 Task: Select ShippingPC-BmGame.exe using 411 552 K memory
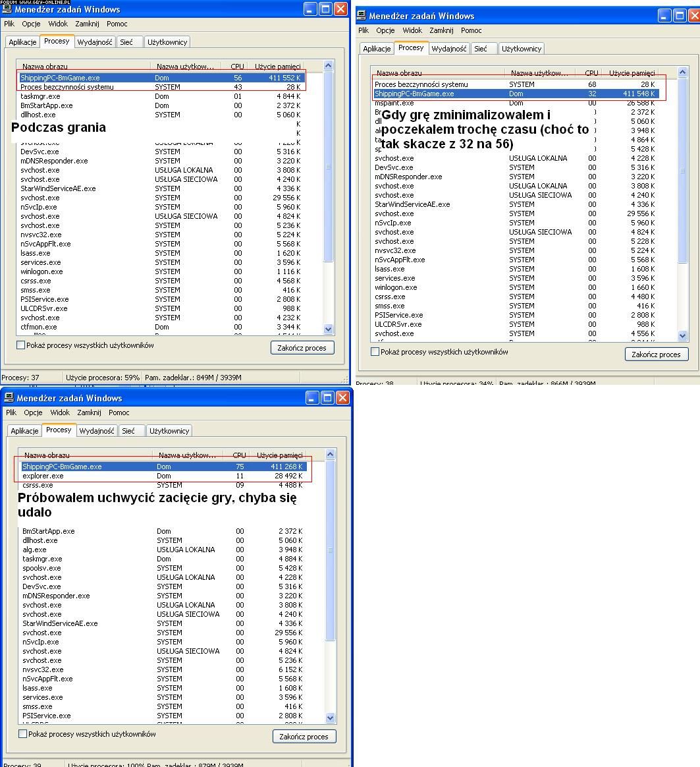click(161, 78)
